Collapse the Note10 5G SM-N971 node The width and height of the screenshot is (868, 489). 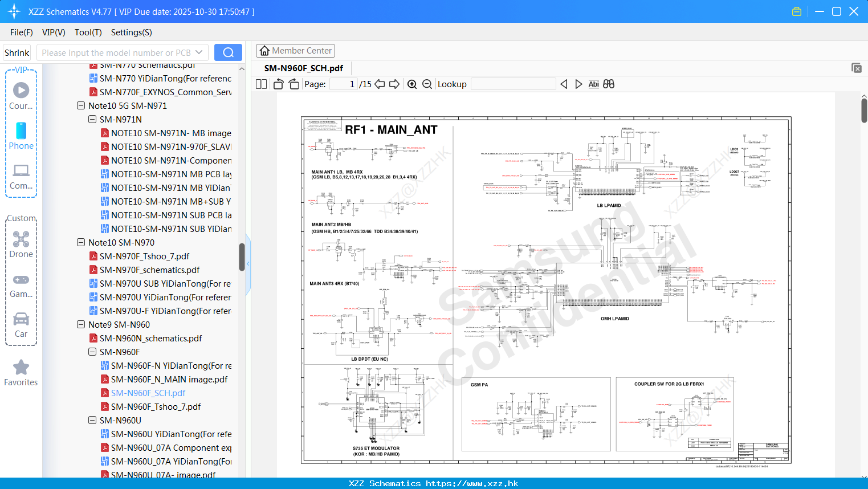tap(81, 105)
